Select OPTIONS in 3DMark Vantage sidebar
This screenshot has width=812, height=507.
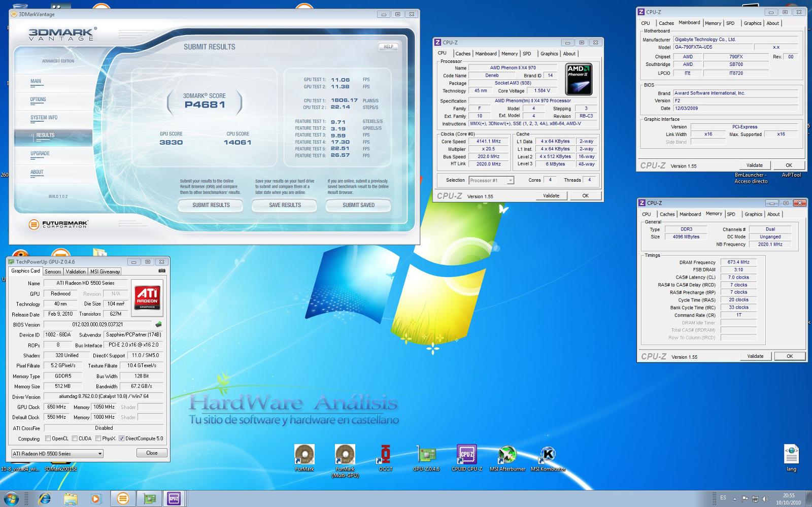tap(38, 99)
